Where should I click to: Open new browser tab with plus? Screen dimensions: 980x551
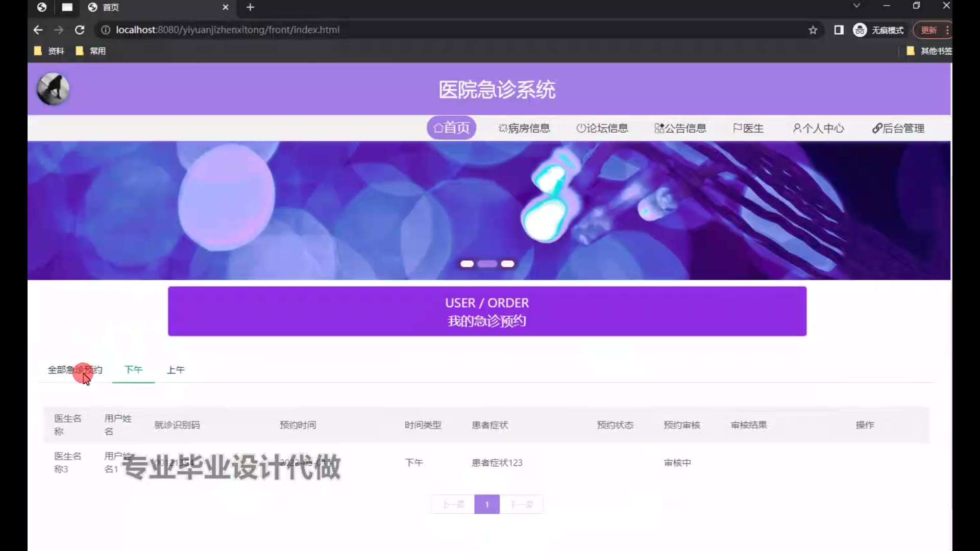click(250, 7)
